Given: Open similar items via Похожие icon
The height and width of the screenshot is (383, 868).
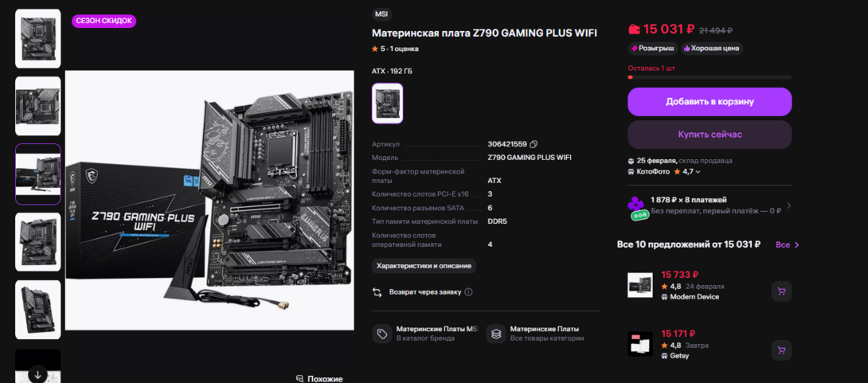Looking at the screenshot, I should pyautogui.click(x=299, y=379).
